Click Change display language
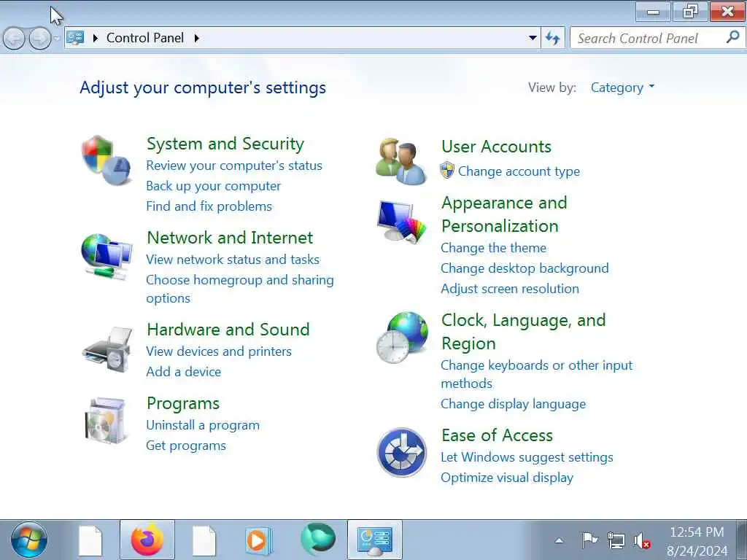Image resolution: width=747 pixels, height=560 pixels. (513, 404)
